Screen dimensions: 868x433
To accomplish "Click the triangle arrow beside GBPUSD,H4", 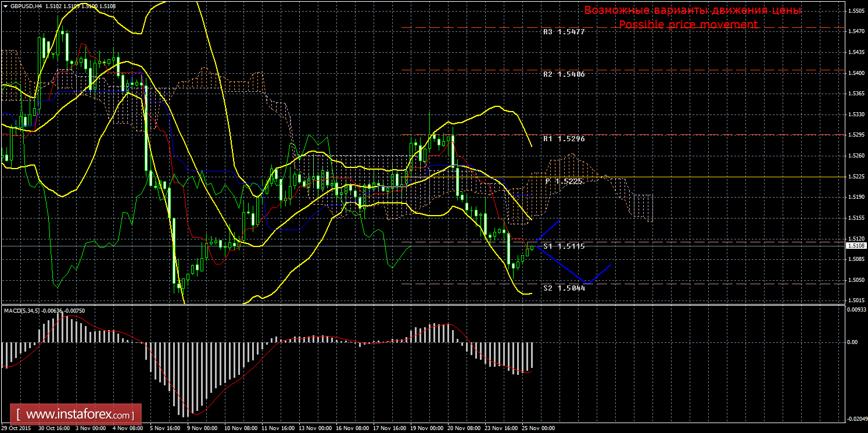I will 6,6.
